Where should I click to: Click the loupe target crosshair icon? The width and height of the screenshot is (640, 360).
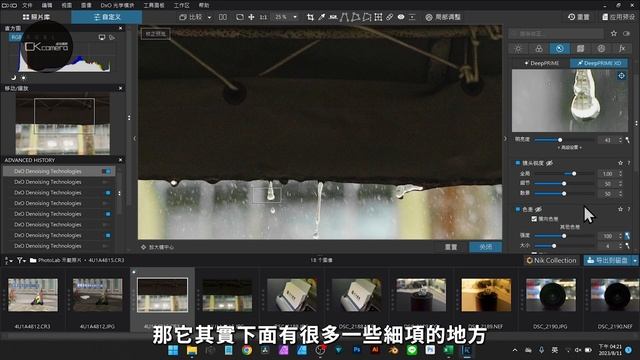pos(621,76)
